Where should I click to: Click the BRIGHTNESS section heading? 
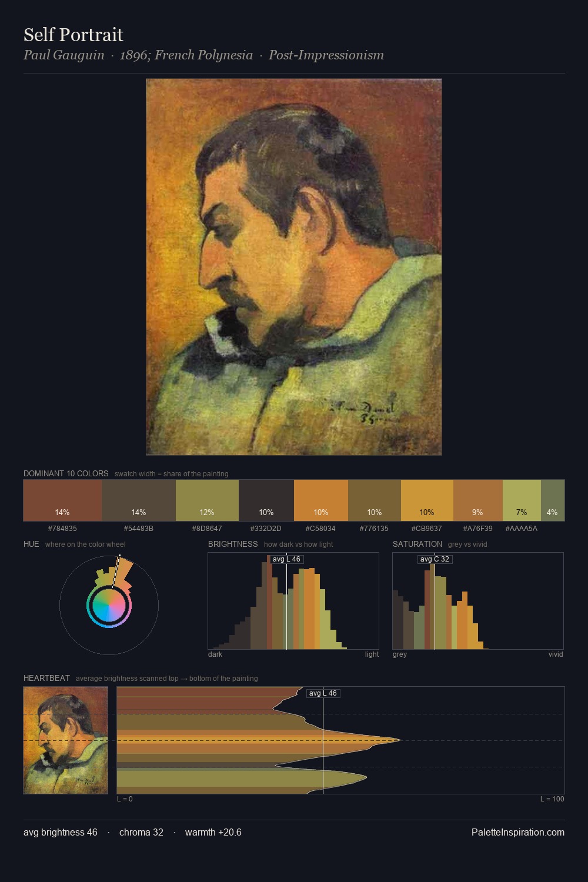coord(233,544)
